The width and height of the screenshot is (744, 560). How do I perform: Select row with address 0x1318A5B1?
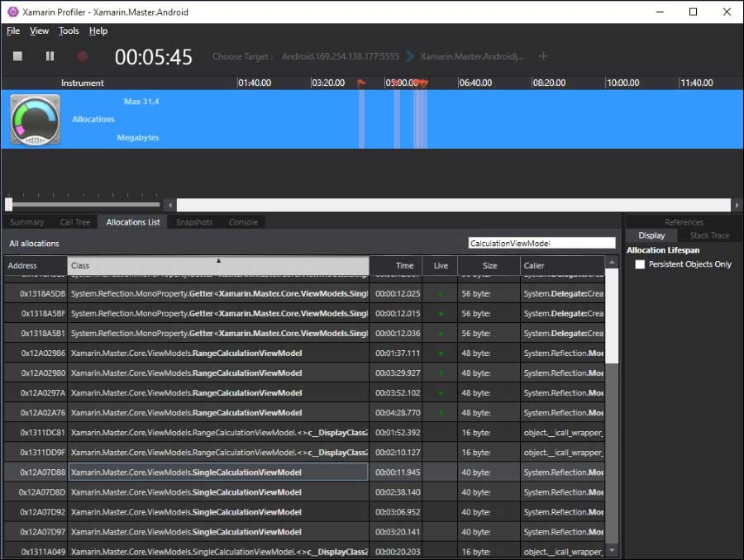(304, 334)
